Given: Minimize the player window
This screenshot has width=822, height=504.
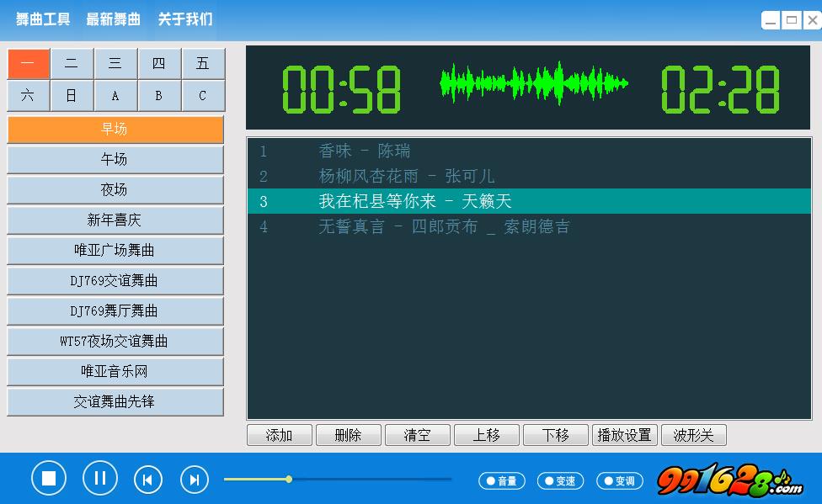Looking at the screenshot, I should pos(771,20).
